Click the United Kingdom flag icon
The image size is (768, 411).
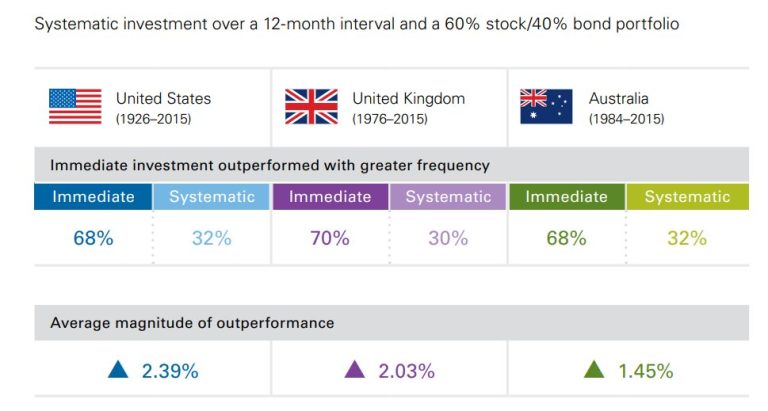[311, 106]
